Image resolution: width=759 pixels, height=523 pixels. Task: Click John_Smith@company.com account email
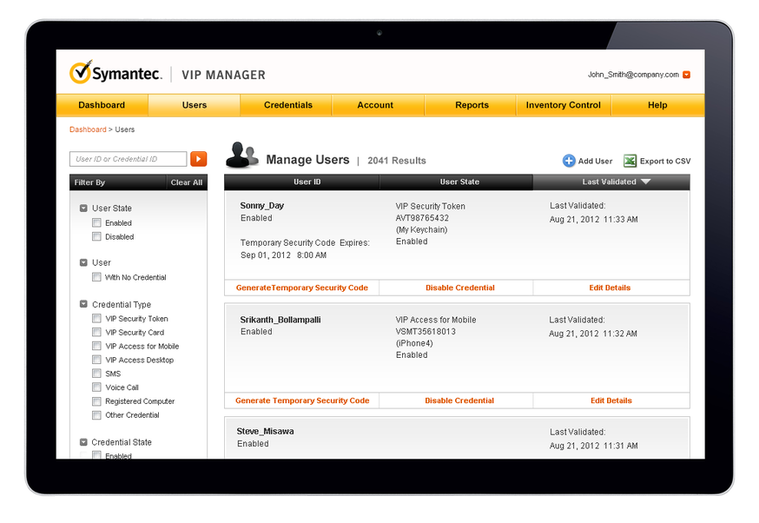[633, 75]
